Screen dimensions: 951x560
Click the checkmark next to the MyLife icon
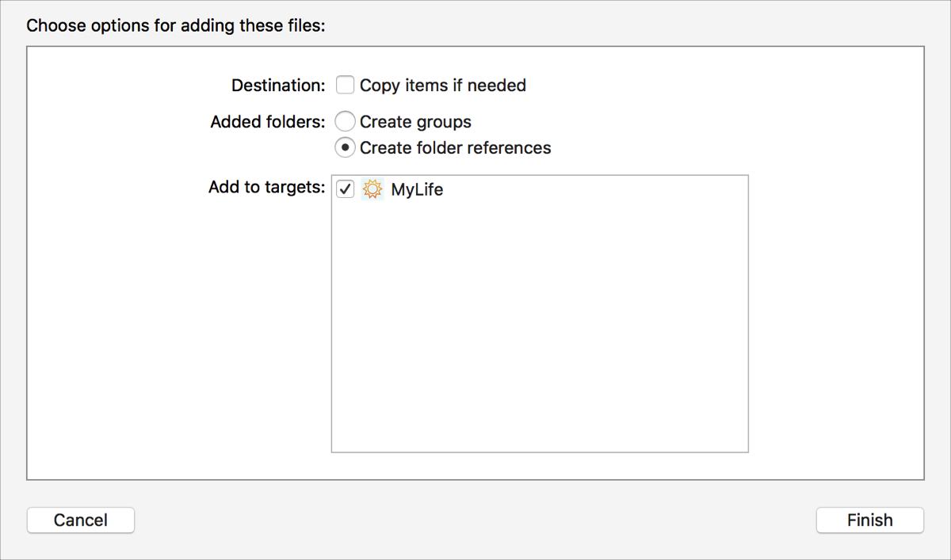pos(345,189)
